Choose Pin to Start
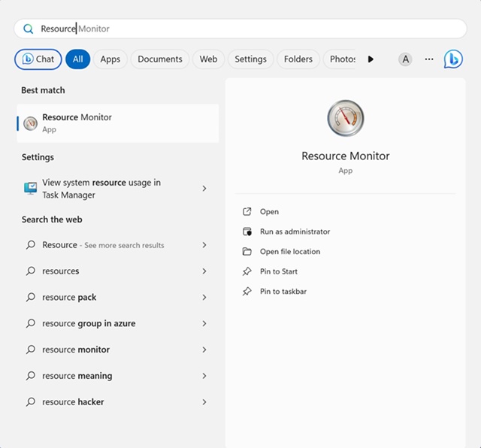Viewport: 481px width, 448px height. point(279,271)
